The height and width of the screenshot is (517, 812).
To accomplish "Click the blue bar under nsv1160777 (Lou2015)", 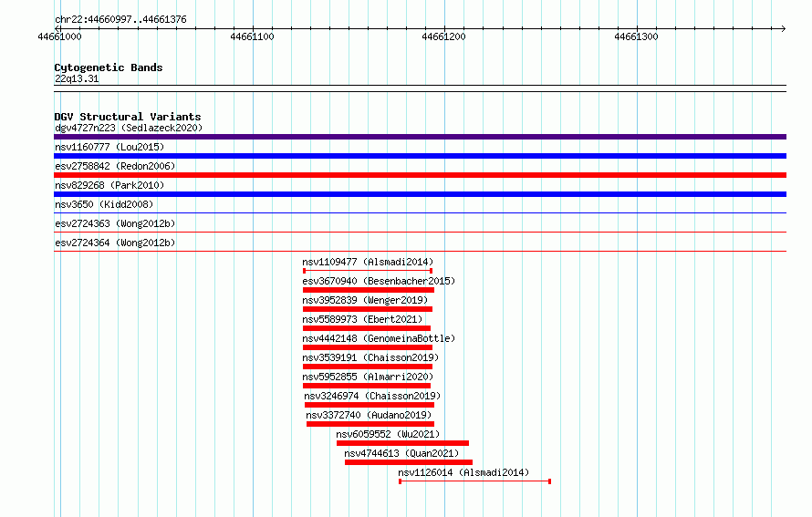I will 420,156.
